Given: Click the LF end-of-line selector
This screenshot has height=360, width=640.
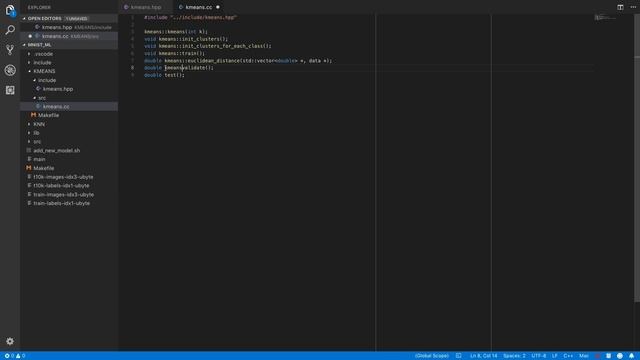Looking at the screenshot, I should coord(555,356).
